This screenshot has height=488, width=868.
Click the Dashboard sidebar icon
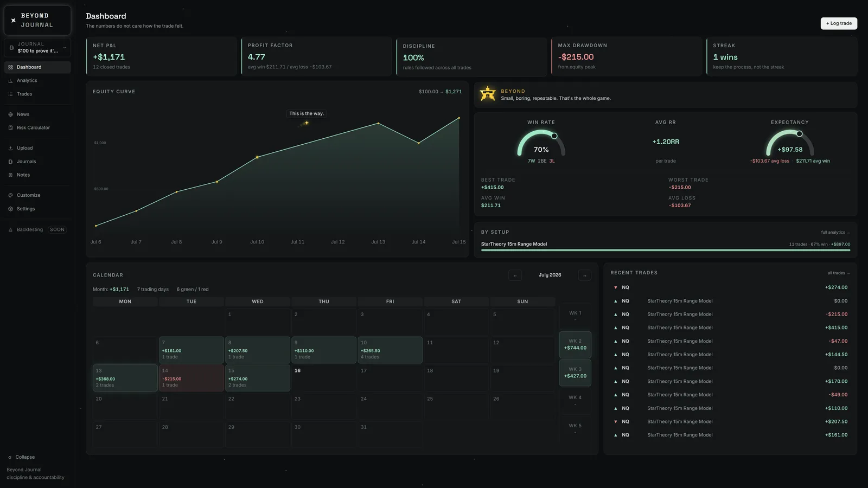point(10,67)
